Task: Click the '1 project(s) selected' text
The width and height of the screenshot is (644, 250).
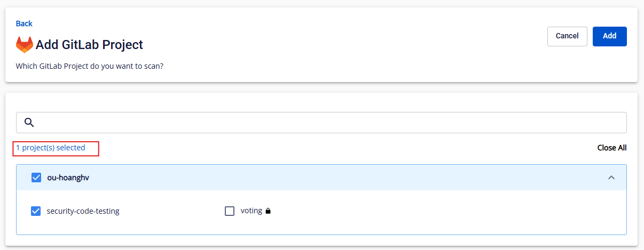Action: [51, 148]
